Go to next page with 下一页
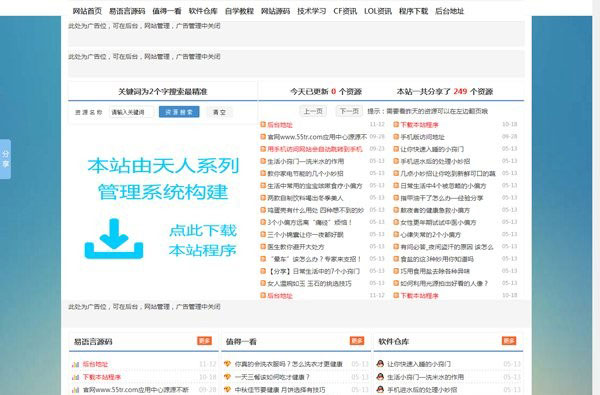600x395 pixels. click(349, 111)
